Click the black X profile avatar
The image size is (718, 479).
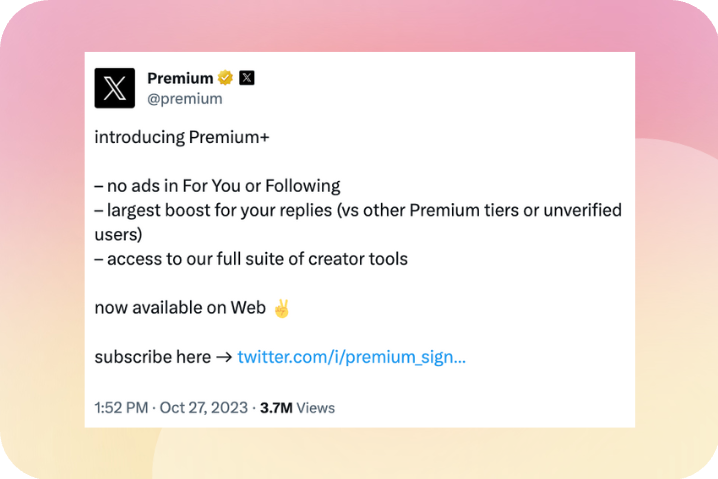114,88
